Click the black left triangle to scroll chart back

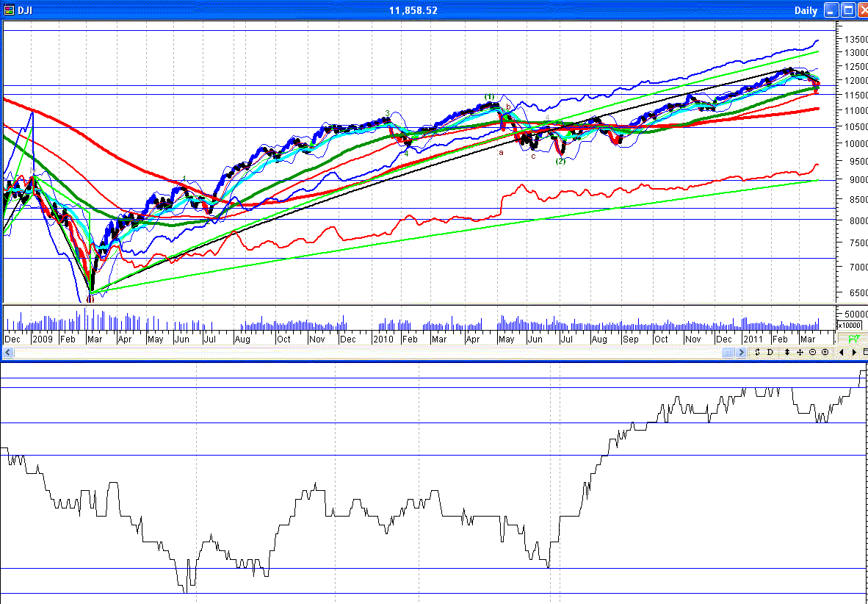(x=842, y=352)
